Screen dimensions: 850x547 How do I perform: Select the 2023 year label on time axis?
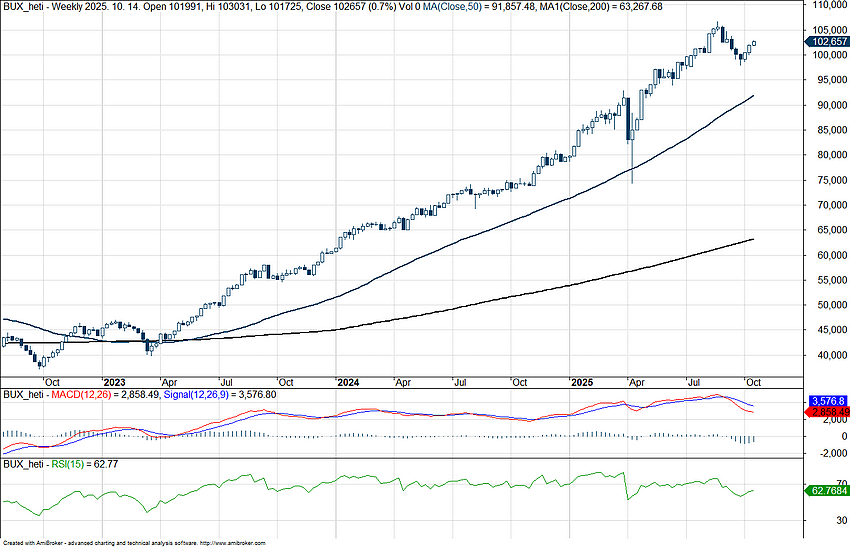(114, 382)
